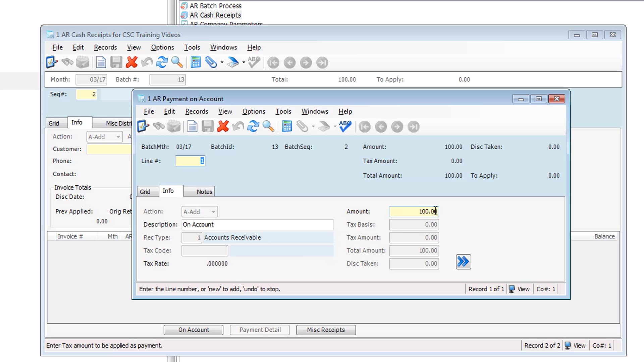644x362 pixels.
Task: Select the Grid tab in Payment on Account
Action: tap(145, 192)
